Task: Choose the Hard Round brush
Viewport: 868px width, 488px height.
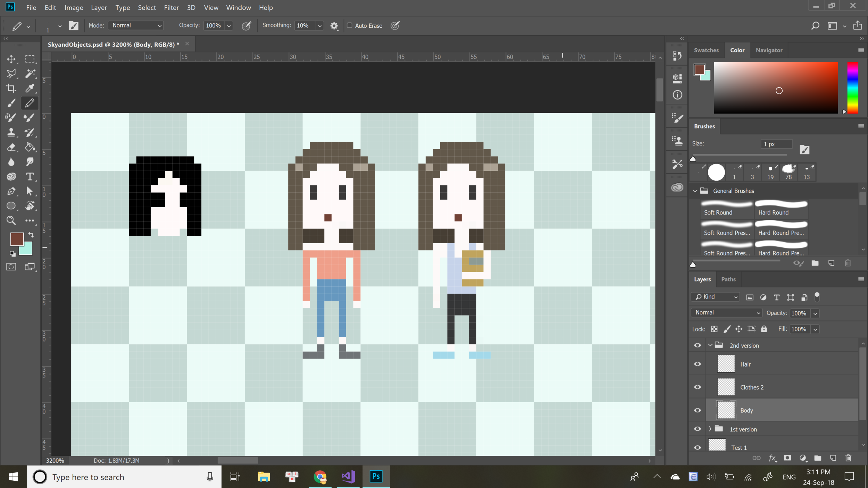Action: coord(781,208)
